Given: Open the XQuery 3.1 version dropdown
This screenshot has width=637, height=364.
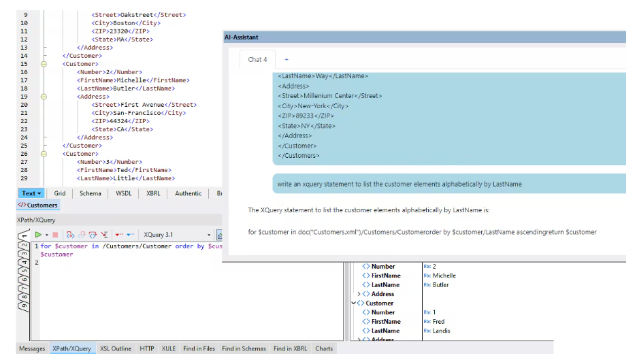Looking at the screenshot, I should (x=209, y=235).
